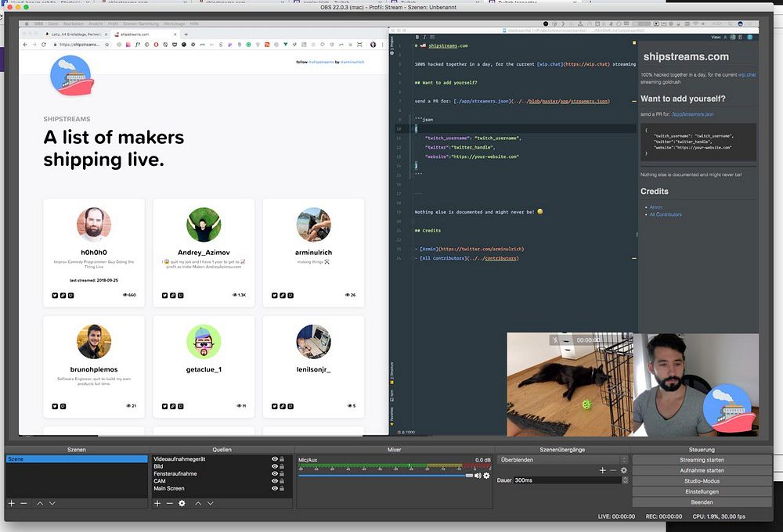
Task: Add a new scene in Szenen panel
Action: coord(12,503)
